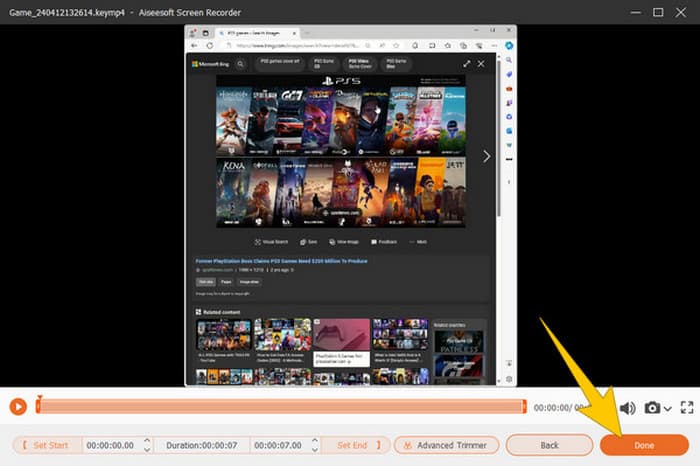This screenshot has width=700, height=466.
Task: Decrease end time with down stepper arrow
Action: coord(315,449)
